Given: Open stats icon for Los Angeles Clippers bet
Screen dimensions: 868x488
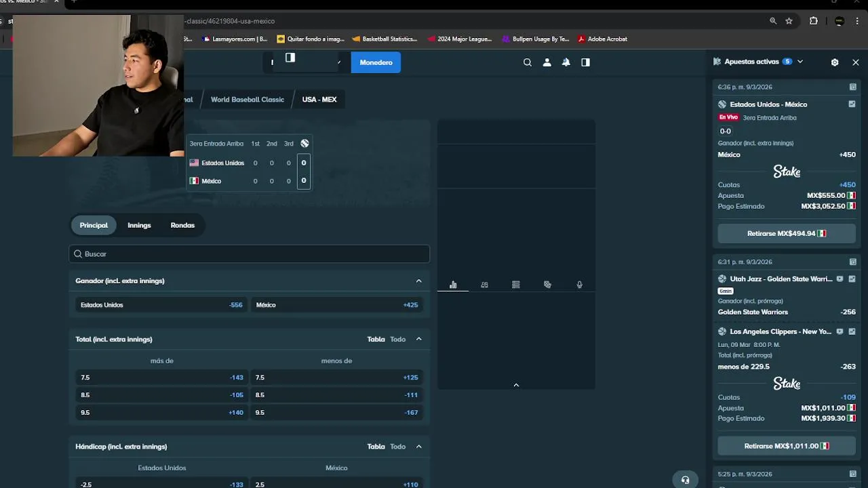Looking at the screenshot, I should click(x=852, y=331).
